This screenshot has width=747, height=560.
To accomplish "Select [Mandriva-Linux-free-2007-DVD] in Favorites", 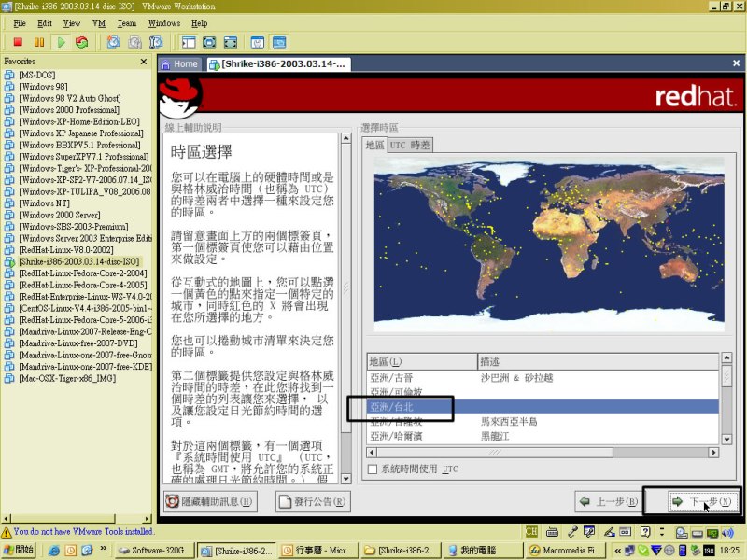I will point(78,343).
